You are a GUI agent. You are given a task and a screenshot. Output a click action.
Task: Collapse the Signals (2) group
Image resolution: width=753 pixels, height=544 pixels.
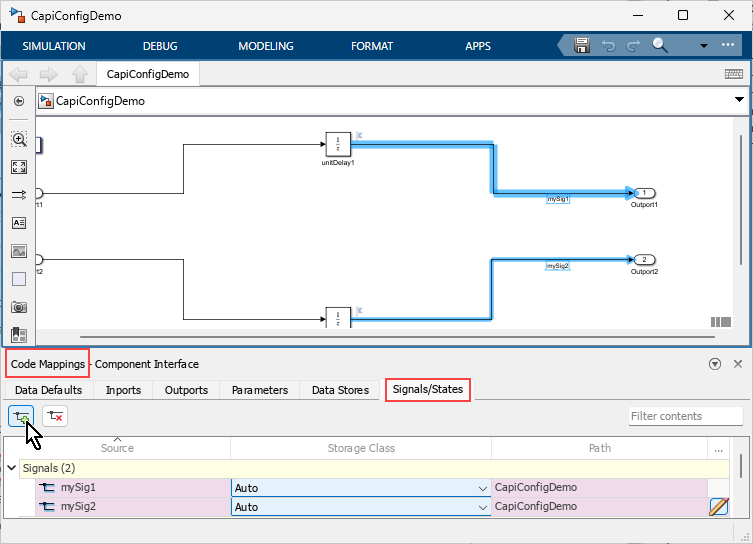tap(12, 468)
